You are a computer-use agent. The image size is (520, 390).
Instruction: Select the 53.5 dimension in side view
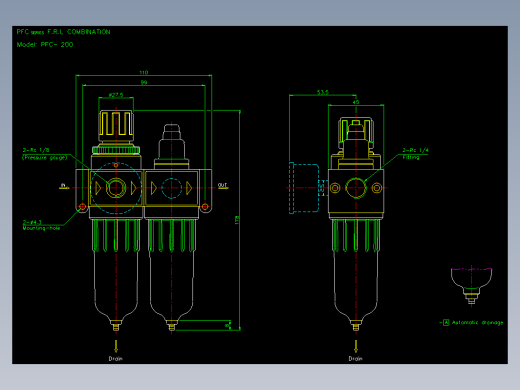point(322,92)
